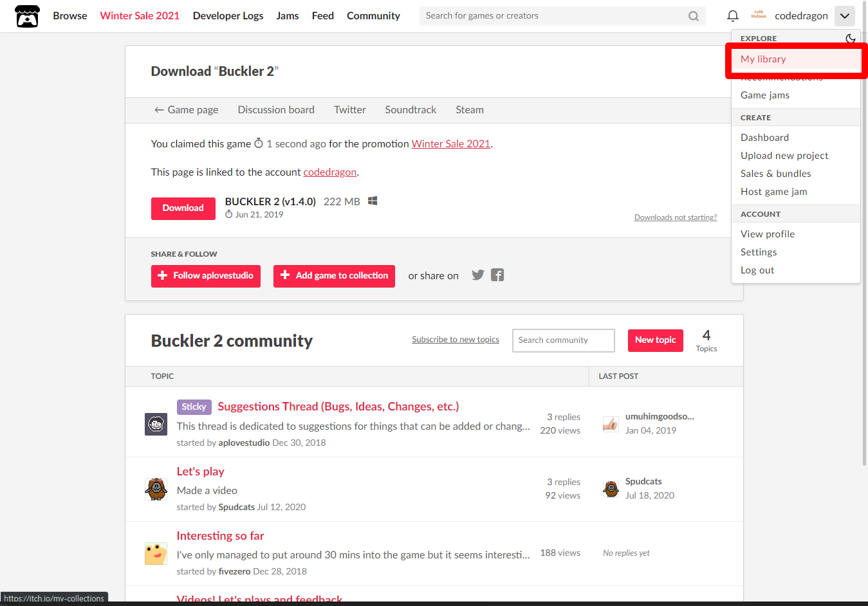Open Steam tab link
The width and height of the screenshot is (868, 606).
[470, 110]
